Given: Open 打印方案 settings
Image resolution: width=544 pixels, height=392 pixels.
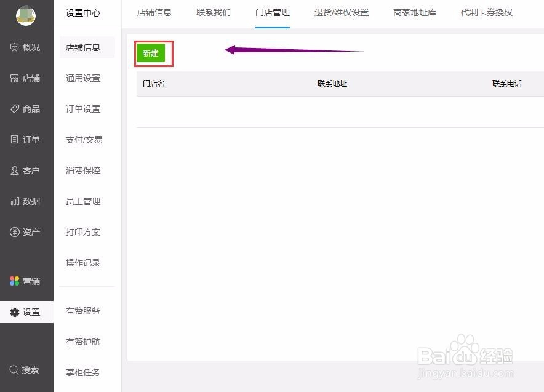Looking at the screenshot, I should (x=83, y=232).
